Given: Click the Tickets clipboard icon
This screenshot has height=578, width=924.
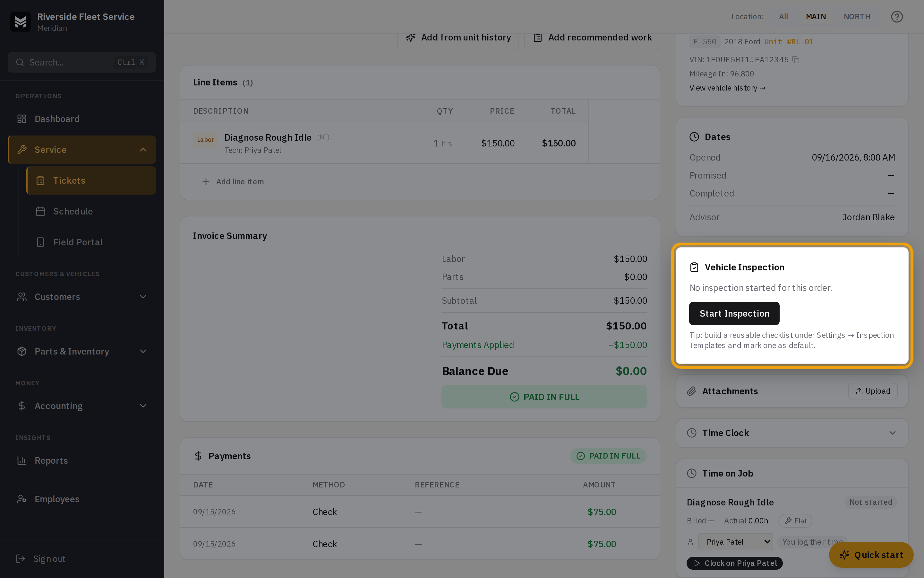Looking at the screenshot, I should tap(40, 180).
